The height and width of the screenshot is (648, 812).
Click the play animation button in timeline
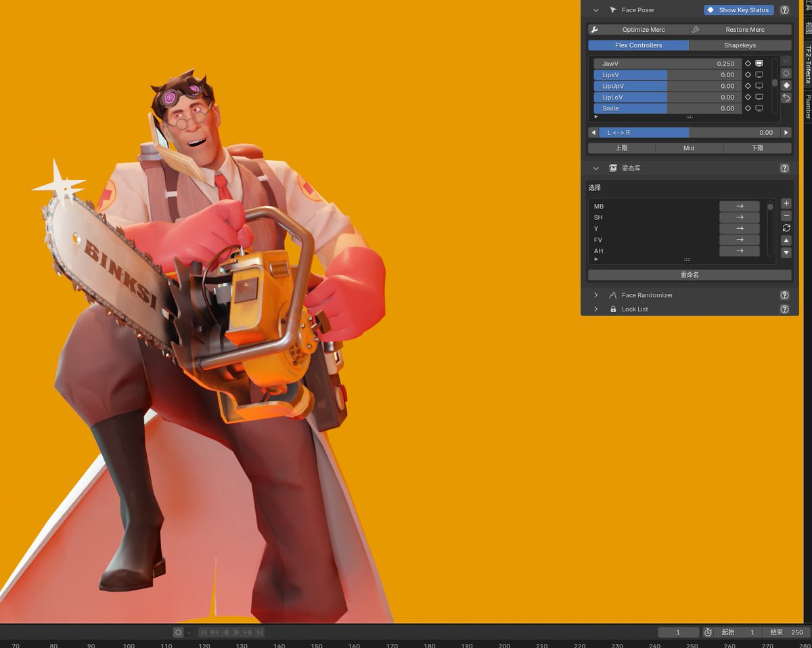pyautogui.click(x=237, y=632)
